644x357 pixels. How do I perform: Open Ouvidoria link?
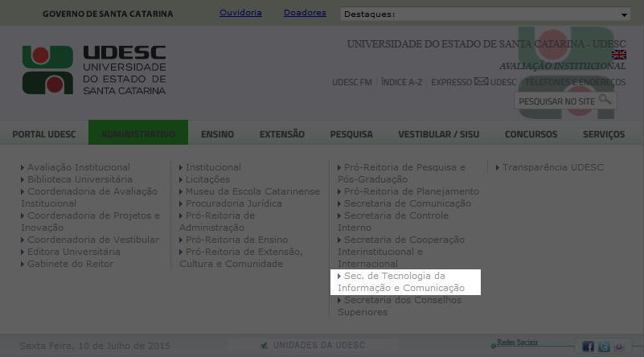240,13
